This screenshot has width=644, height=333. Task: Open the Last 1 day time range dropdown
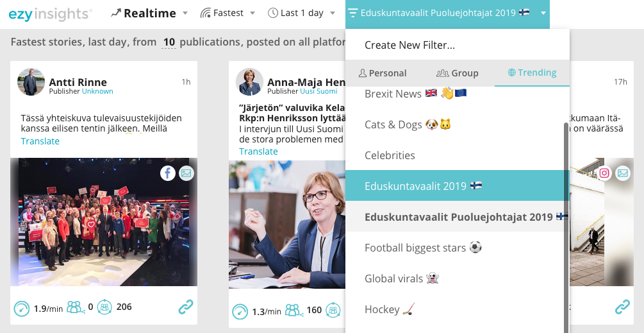pos(301,13)
